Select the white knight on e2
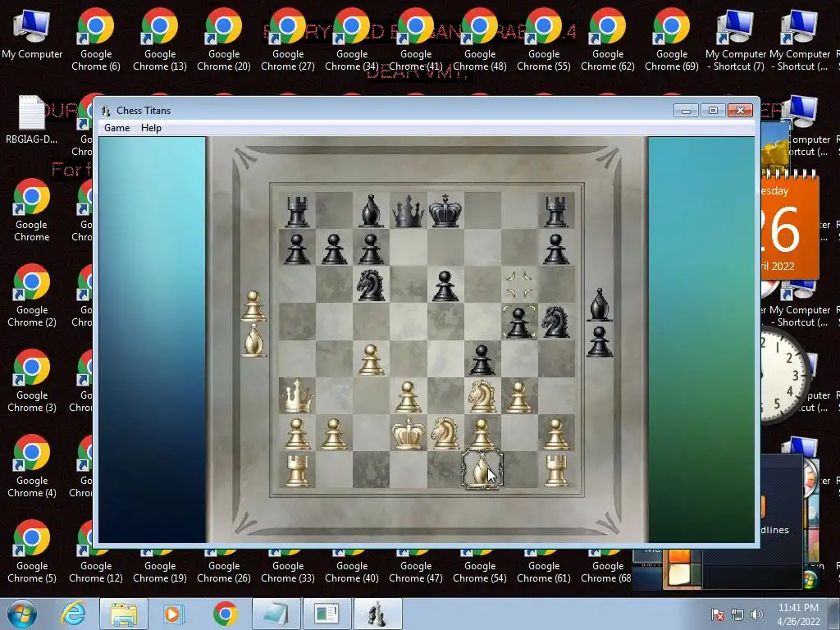This screenshot has height=630, width=840. pyautogui.click(x=445, y=432)
